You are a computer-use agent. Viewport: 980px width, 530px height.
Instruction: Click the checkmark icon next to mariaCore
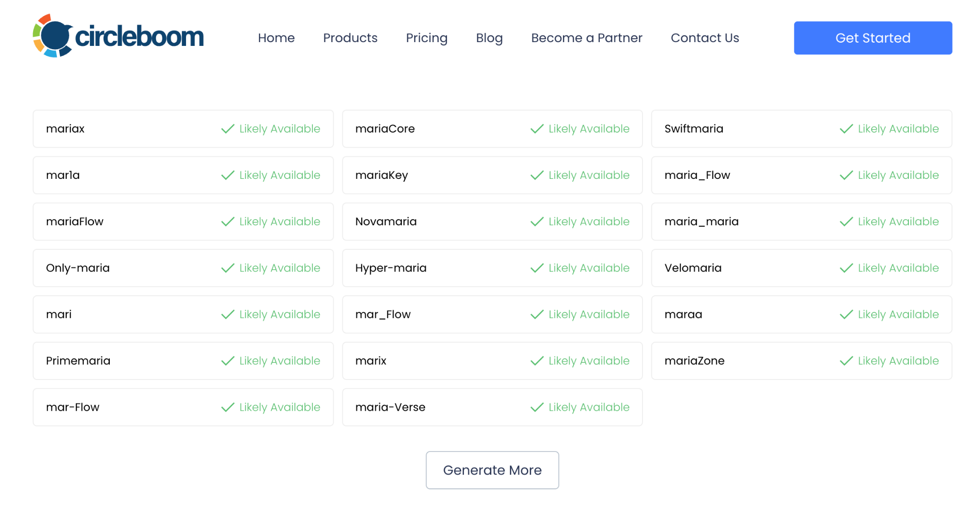tap(536, 128)
